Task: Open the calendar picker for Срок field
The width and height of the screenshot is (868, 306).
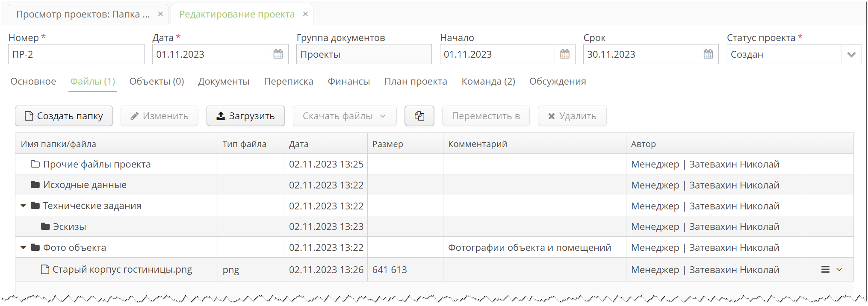Action: 708,54
